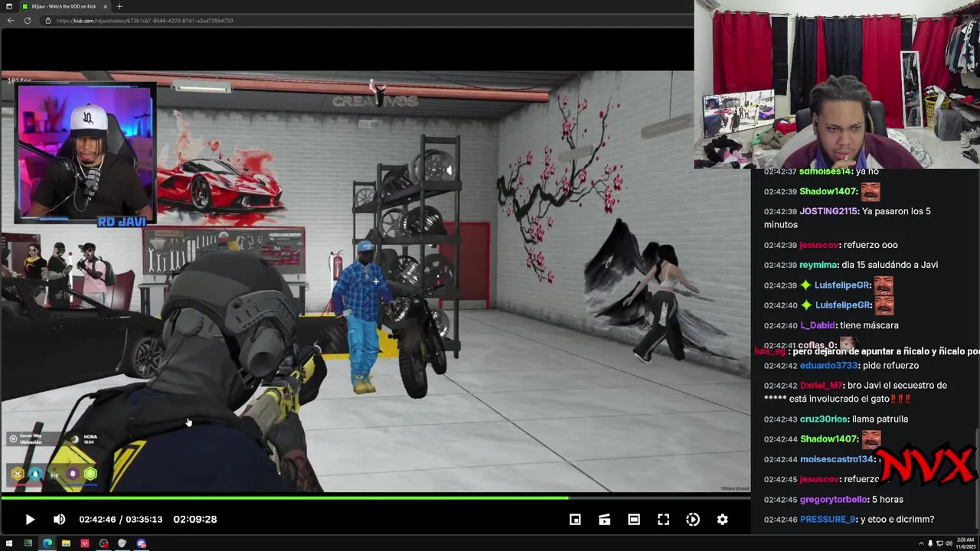Open a new browser tab with plus

click(119, 6)
